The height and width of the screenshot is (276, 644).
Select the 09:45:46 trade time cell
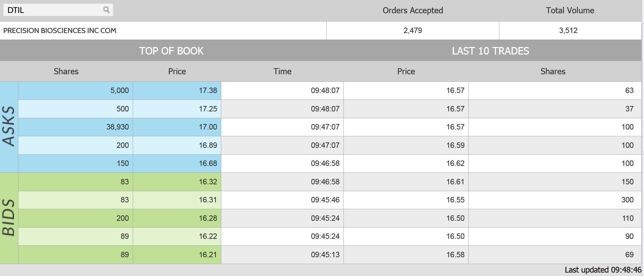[x=282, y=200]
